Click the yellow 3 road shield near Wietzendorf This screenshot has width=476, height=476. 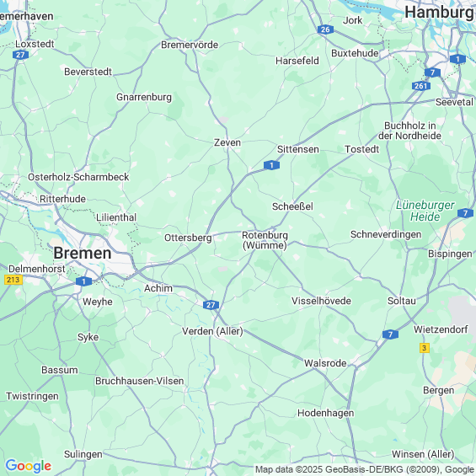[425, 348]
